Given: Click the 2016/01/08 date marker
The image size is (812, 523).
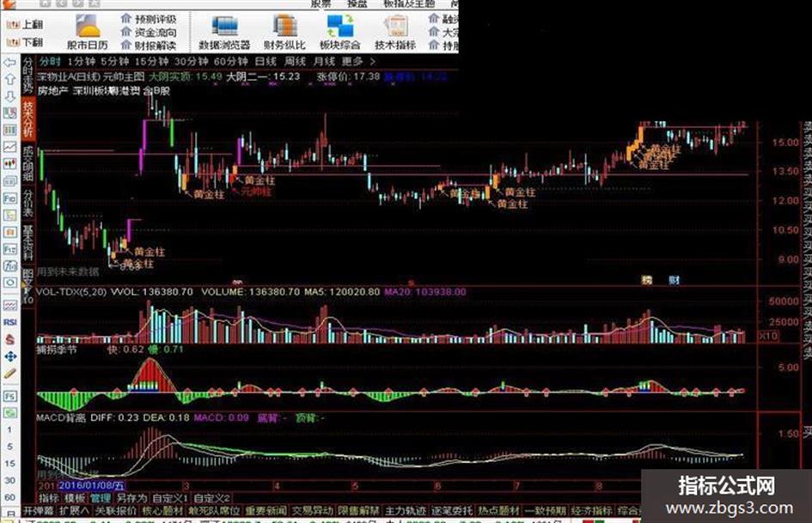Looking at the screenshot, I should click(91, 486).
